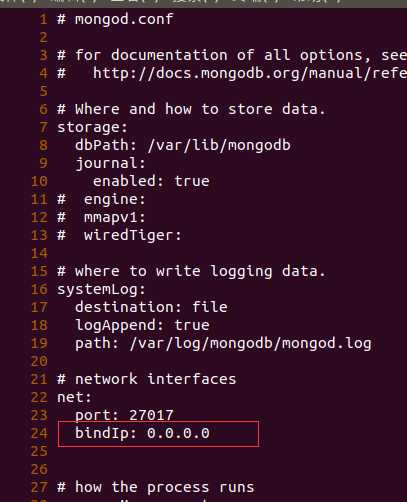Screen dimensions: 407x502
Task: Click the commented 'mmapv1:' line
Action: pos(101,217)
